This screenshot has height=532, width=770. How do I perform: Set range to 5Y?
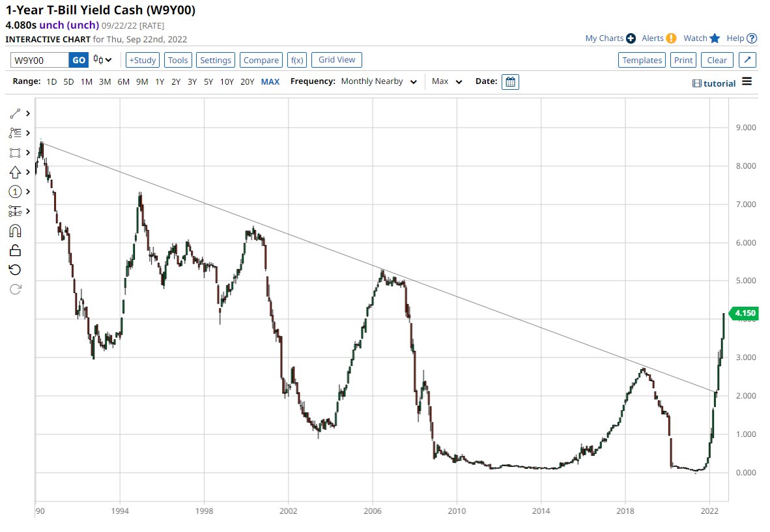[208, 82]
